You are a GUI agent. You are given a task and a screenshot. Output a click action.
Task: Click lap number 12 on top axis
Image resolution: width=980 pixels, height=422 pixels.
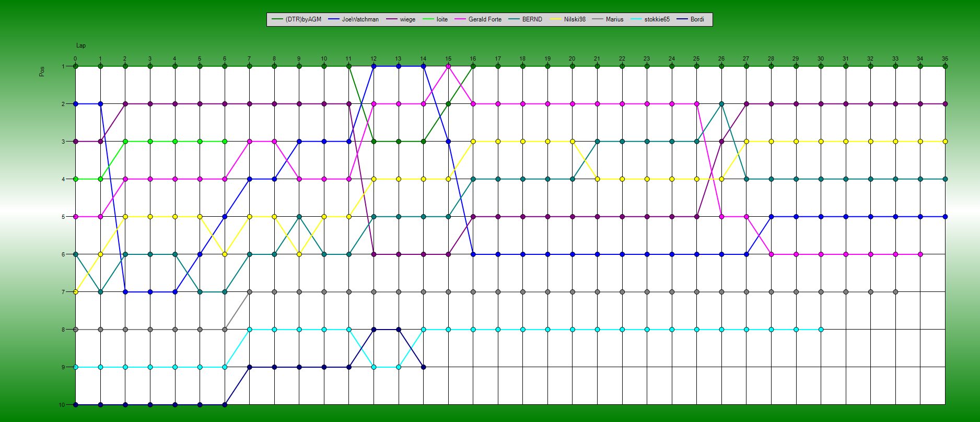pyautogui.click(x=374, y=59)
